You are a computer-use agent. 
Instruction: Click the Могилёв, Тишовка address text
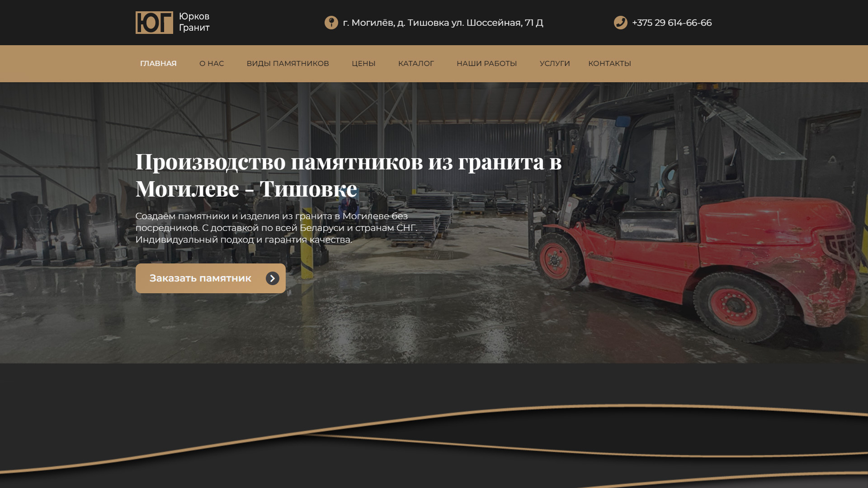tap(443, 23)
